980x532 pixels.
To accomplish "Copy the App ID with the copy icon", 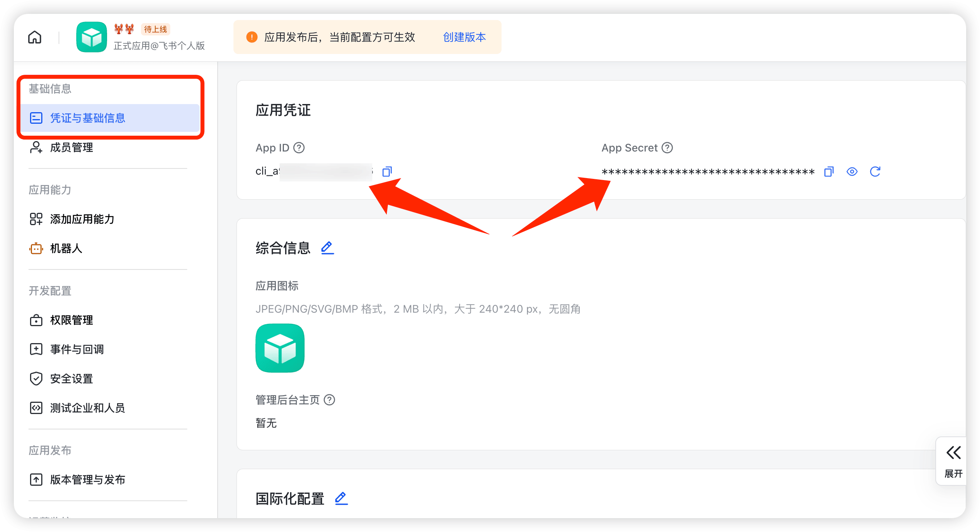I will point(386,171).
